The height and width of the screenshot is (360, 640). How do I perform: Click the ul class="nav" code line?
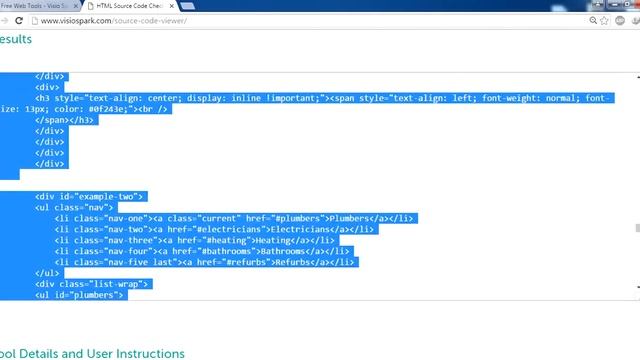73,208
